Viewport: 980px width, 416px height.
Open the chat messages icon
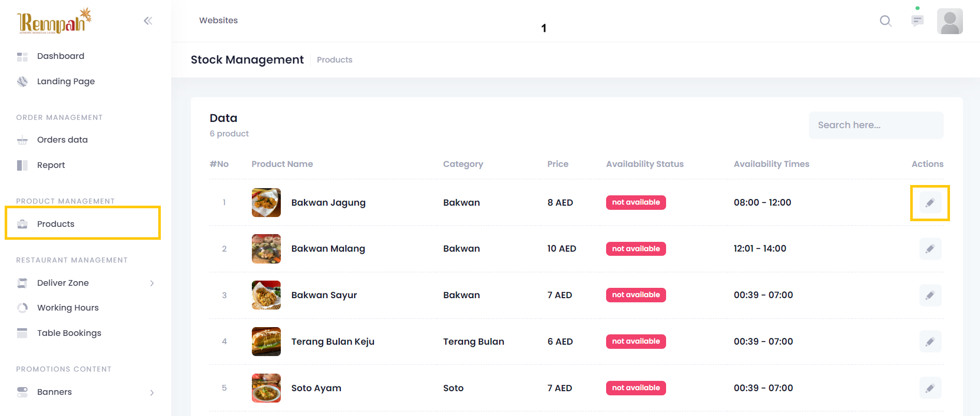[917, 21]
